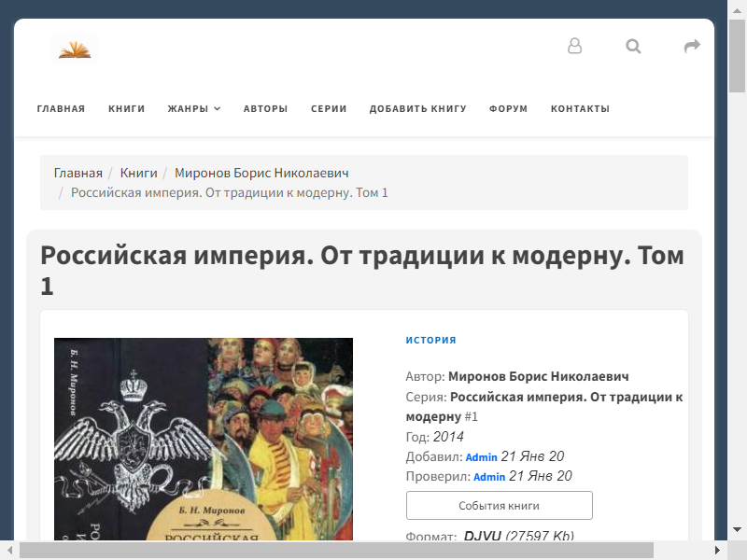Click the search magnifier icon

[x=633, y=46]
